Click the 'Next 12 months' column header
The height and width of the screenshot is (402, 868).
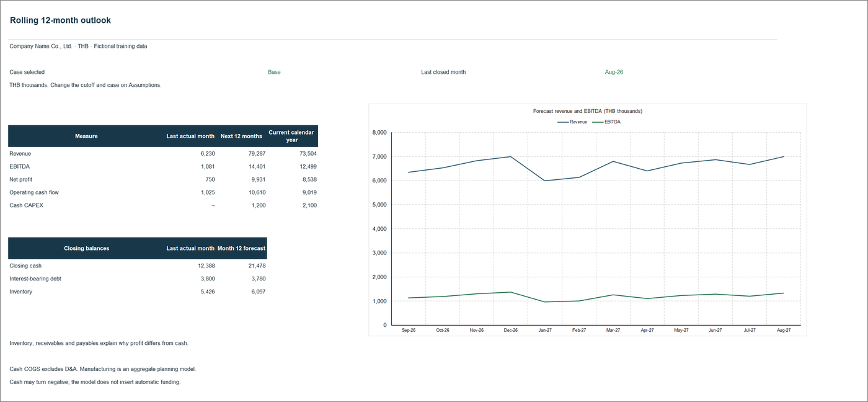(241, 136)
